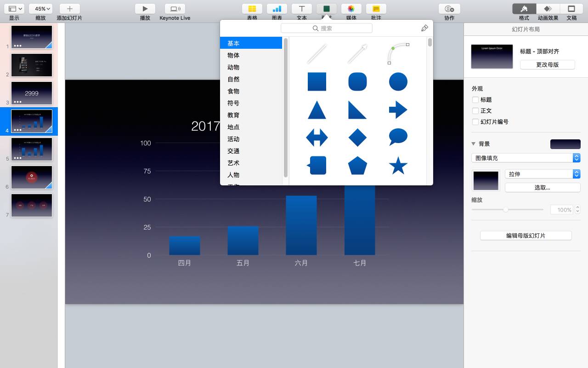Click the Play slideshow button
Screen dimensions: 588x368
click(x=145, y=9)
